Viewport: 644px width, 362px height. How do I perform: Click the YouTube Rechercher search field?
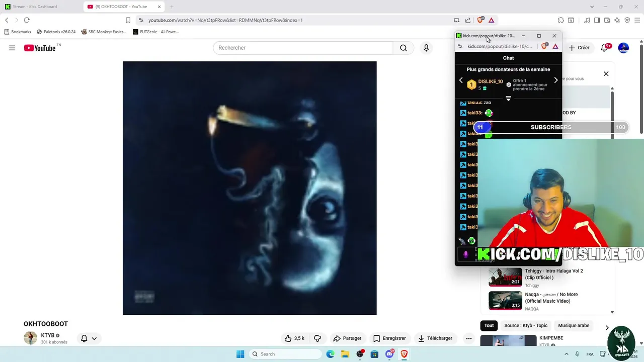click(303, 48)
